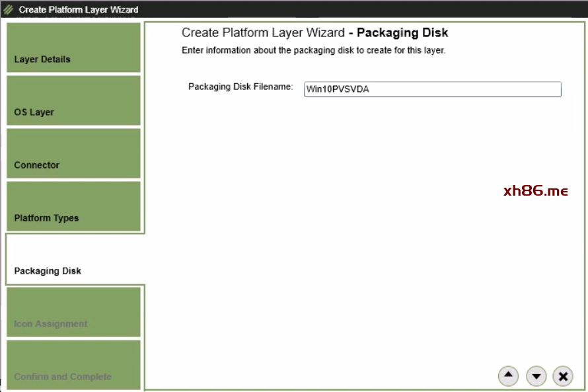Click the previous step up arrow button
The image size is (588, 392).
click(508, 375)
